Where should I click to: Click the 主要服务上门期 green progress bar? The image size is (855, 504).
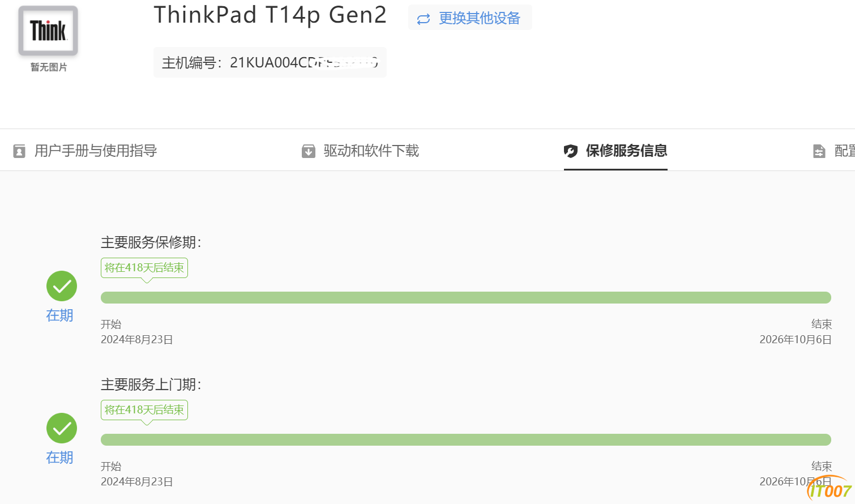coord(466,440)
